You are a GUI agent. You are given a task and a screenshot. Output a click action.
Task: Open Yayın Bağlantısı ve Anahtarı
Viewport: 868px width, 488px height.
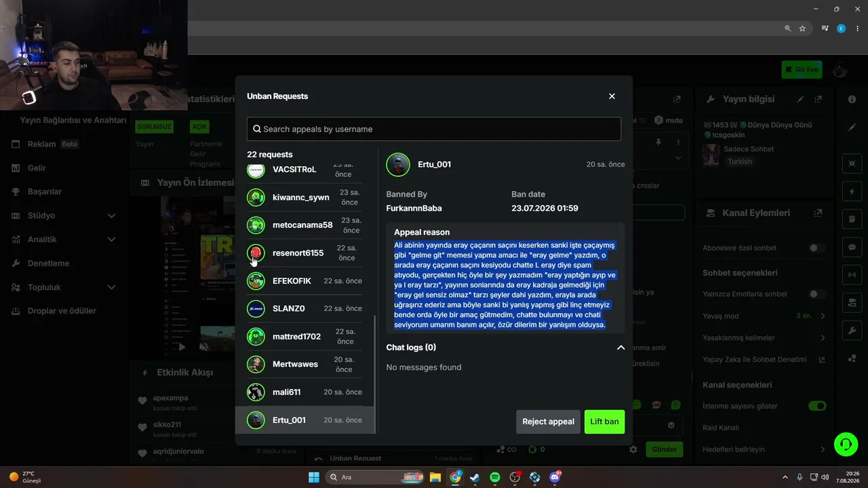[73, 120]
